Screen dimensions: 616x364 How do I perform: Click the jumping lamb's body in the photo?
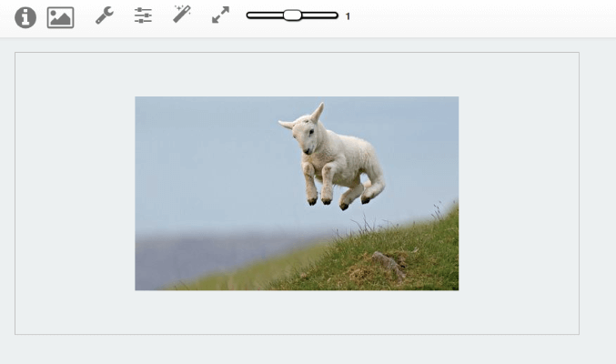pos(348,159)
